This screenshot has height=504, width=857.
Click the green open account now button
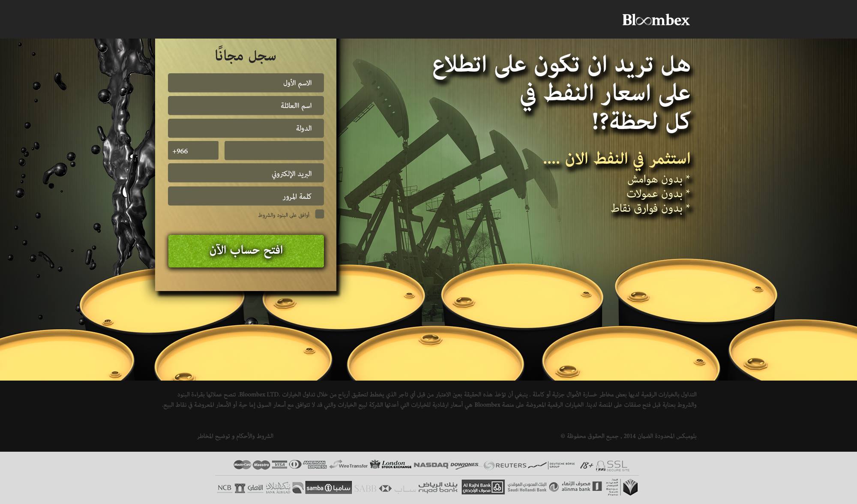click(246, 251)
